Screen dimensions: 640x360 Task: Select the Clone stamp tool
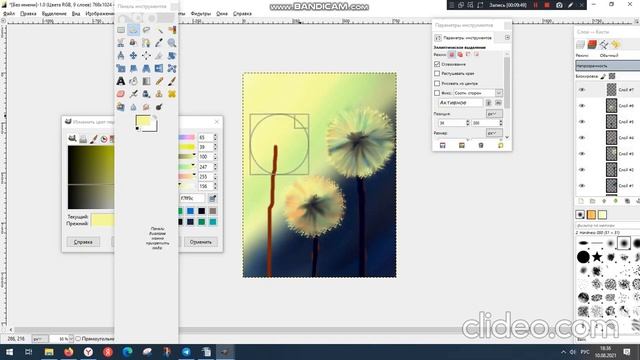coord(159,94)
